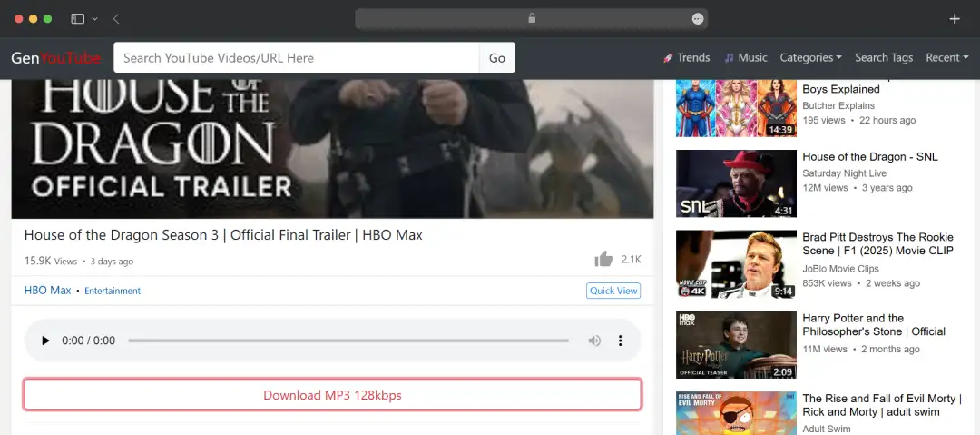980x435 pixels.
Task: Open a new tab with plus
Action: point(955,19)
